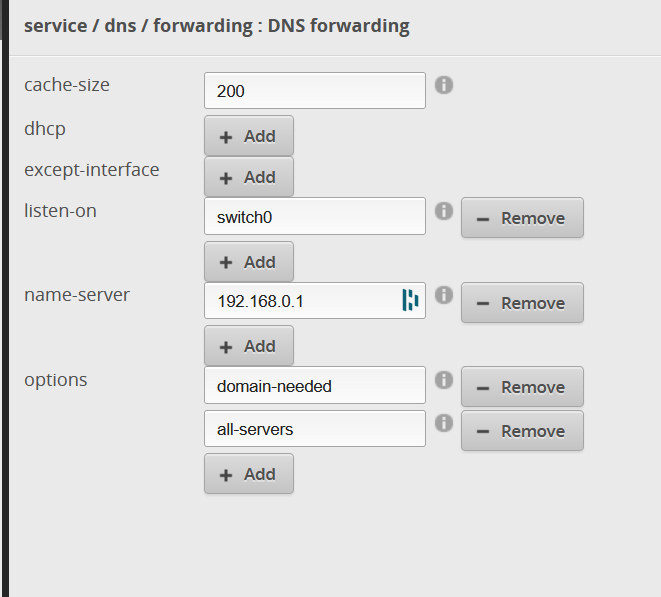The height and width of the screenshot is (597, 661).
Task: Remove the switch0 listen-on entry
Action: [522, 218]
